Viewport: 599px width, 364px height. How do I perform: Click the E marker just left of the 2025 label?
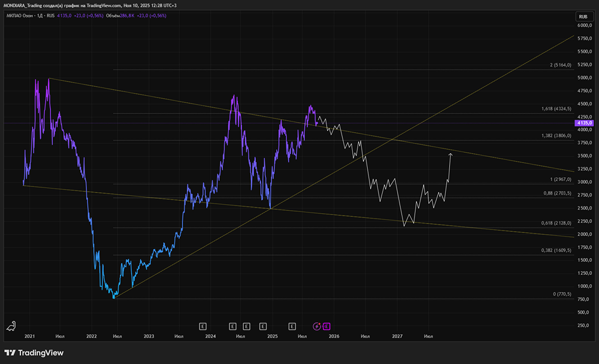click(263, 326)
